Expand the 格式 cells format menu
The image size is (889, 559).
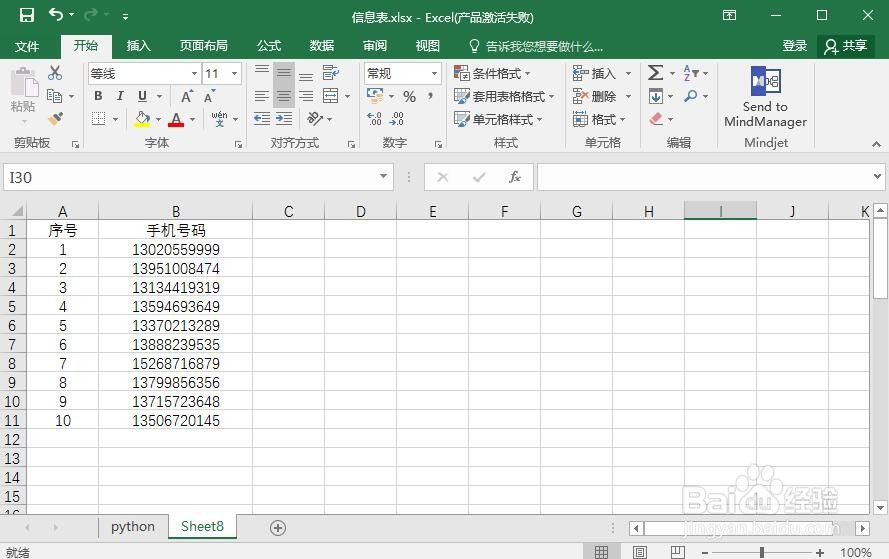599,119
